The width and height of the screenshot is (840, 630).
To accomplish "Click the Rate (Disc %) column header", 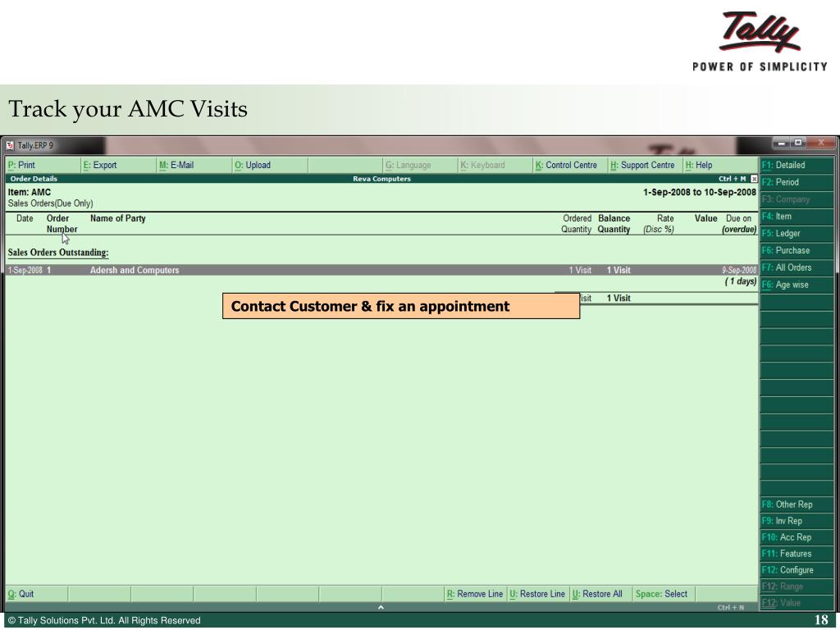I will 659,223.
